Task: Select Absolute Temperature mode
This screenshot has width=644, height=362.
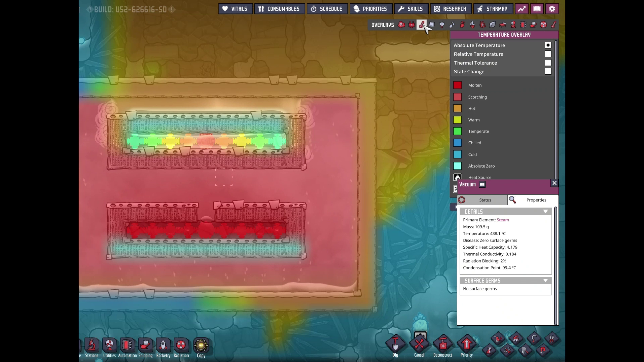Action: point(548,45)
